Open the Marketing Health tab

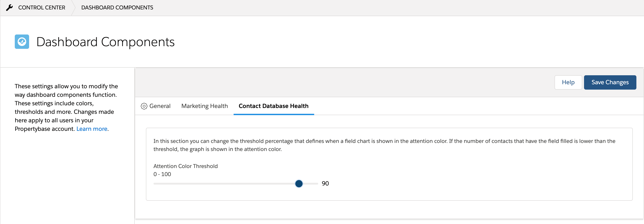click(x=205, y=106)
